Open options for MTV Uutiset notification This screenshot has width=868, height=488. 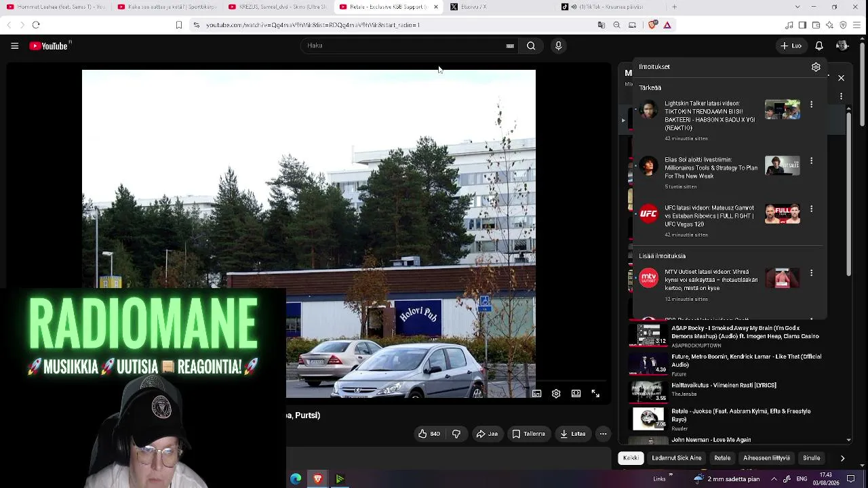811,272
